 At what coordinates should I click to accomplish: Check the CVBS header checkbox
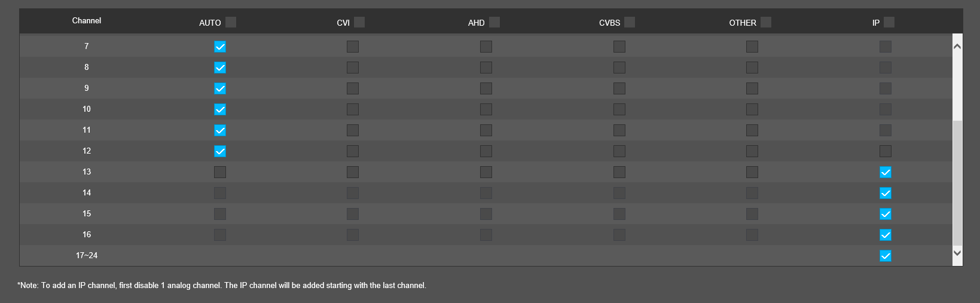tap(630, 22)
